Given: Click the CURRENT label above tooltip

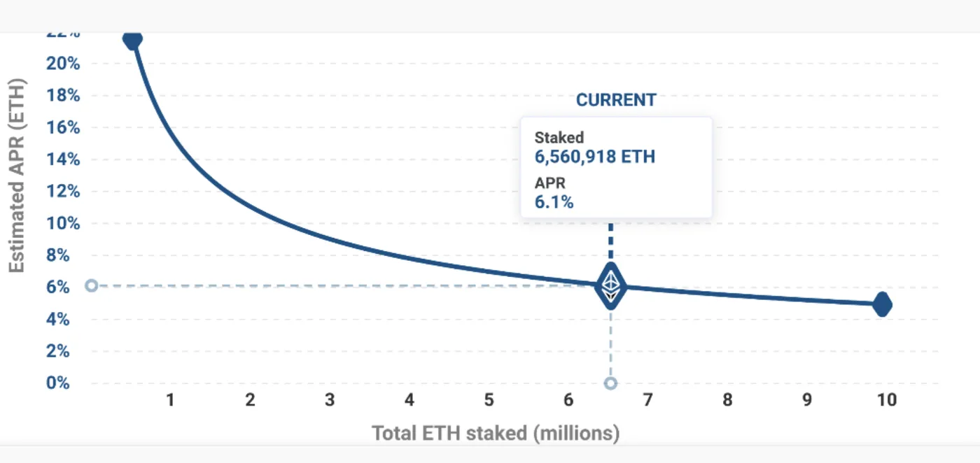Looking at the screenshot, I should click(616, 100).
